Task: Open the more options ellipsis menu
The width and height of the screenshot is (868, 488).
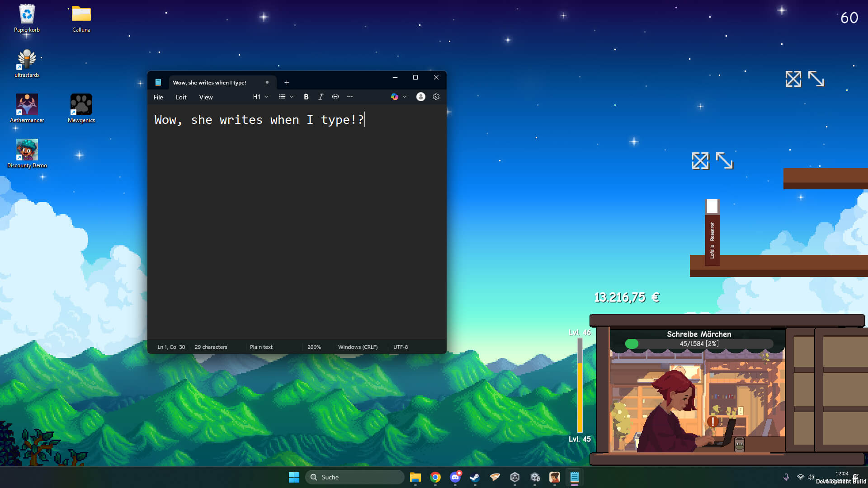Action: (x=350, y=97)
